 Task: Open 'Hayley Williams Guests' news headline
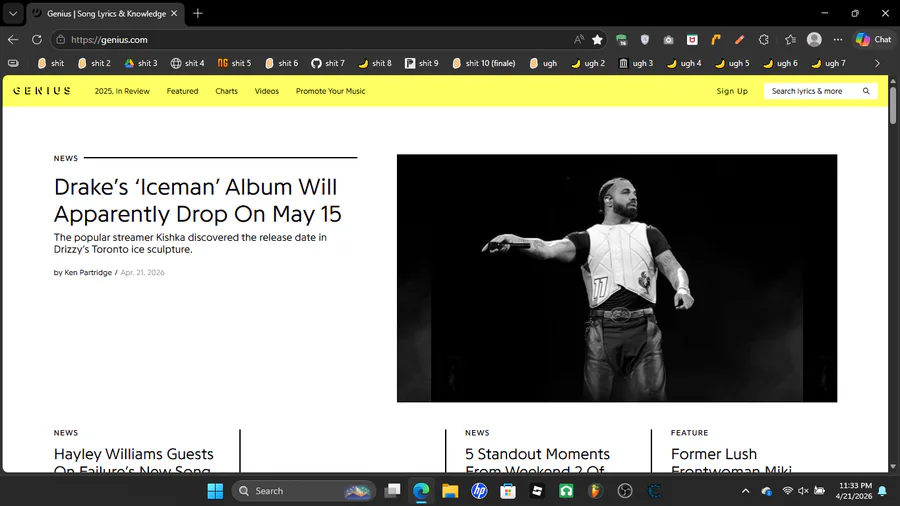pyautogui.click(x=134, y=461)
